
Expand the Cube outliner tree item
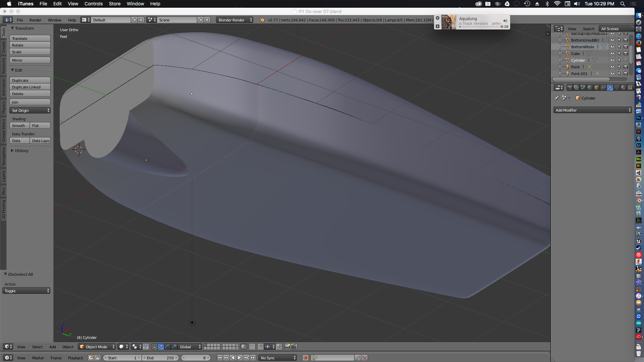[560, 53]
